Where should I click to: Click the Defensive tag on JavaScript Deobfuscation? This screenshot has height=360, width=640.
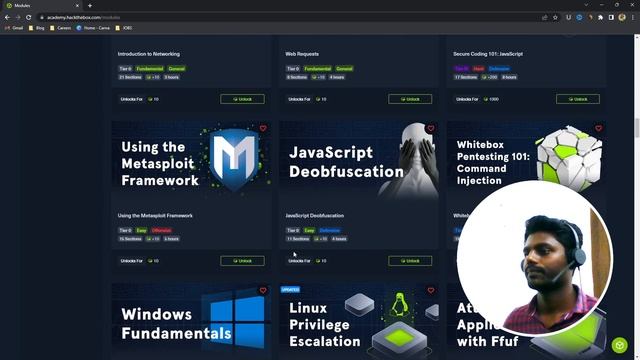click(329, 231)
